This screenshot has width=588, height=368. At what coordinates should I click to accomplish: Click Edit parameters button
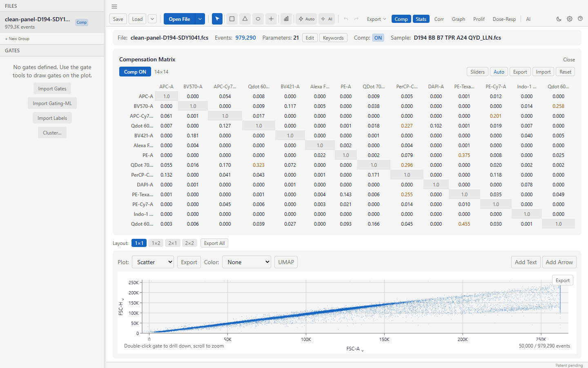click(x=310, y=38)
